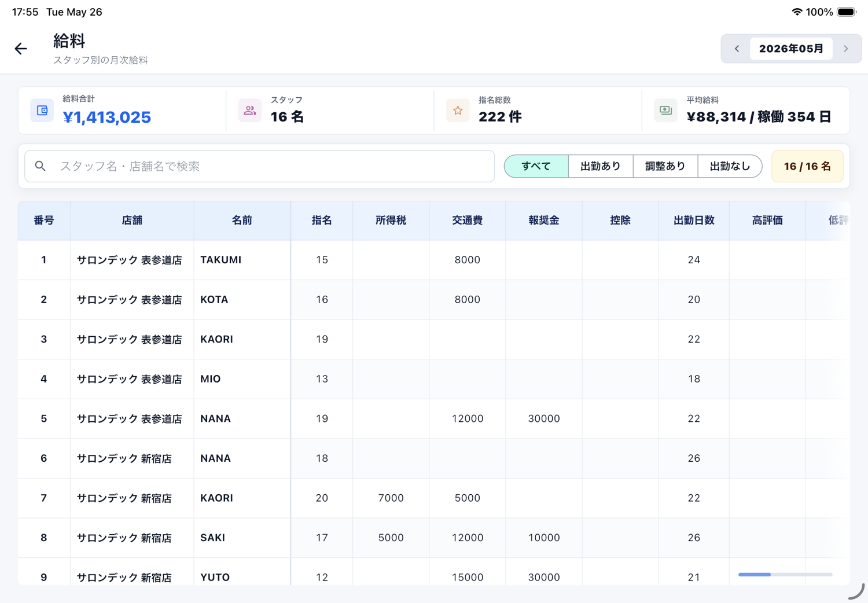
Task: Click the 10000 bonus cell in SAKI row
Action: point(544,538)
